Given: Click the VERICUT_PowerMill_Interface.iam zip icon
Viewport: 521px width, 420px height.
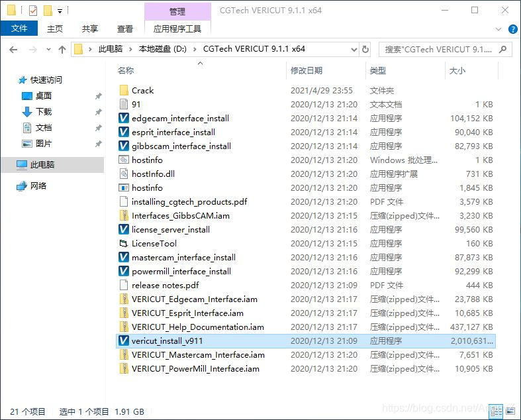Looking at the screenshot, I should point(124,369).
